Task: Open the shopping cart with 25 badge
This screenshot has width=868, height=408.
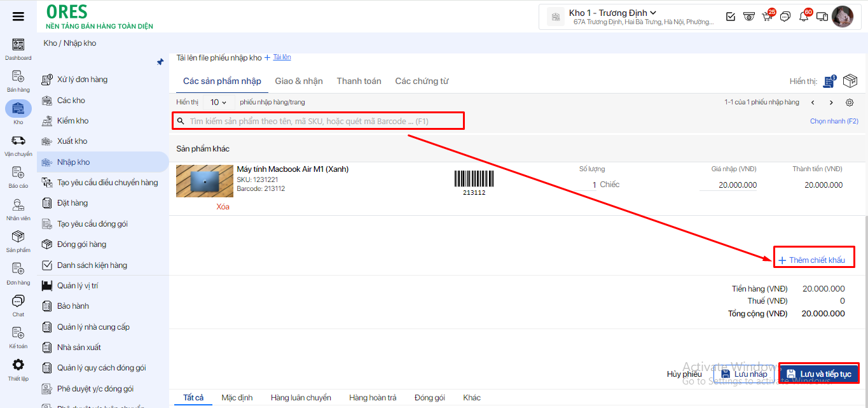Action: tap(768, 17)
